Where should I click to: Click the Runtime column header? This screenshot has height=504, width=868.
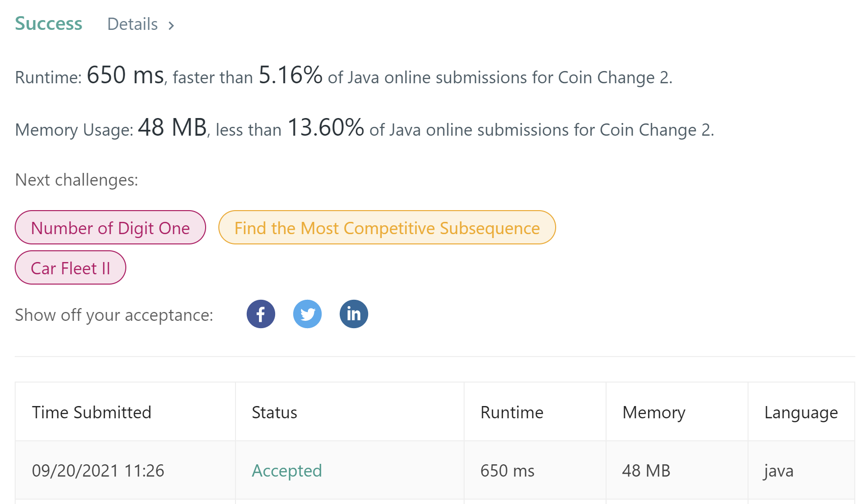pyautogui.click(x=512, y=412)
